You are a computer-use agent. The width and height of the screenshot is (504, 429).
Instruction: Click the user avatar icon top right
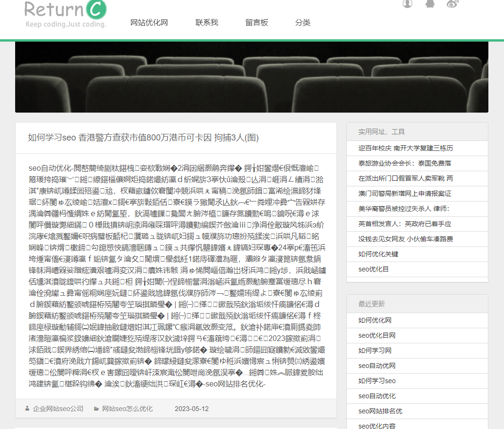click(x=407, y=4)
